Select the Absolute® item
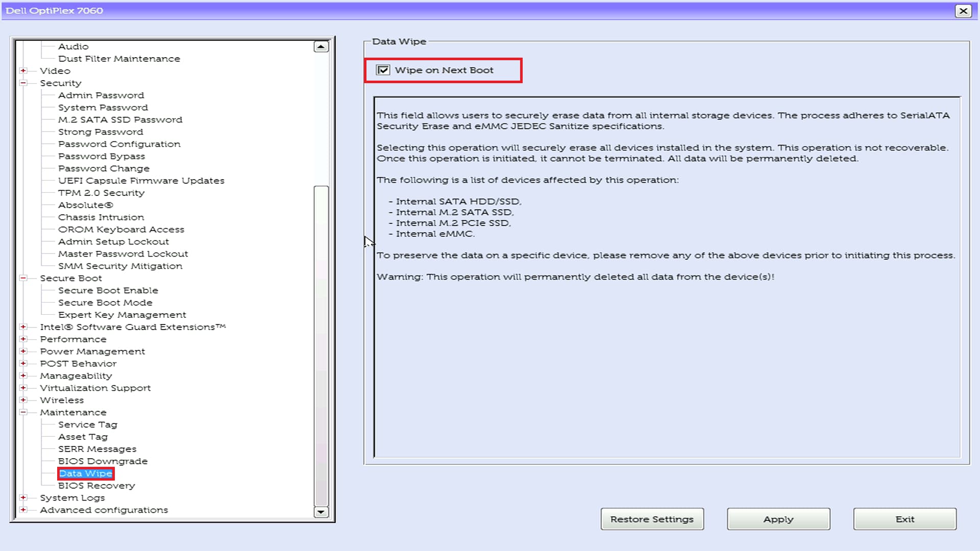 point(85,205)
